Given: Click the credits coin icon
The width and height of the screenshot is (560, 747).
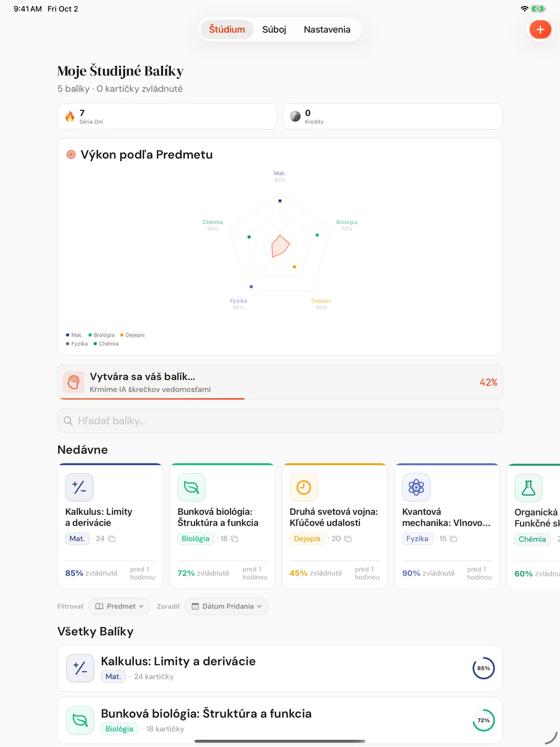Looking at the screenshot, I should point(295,117).
